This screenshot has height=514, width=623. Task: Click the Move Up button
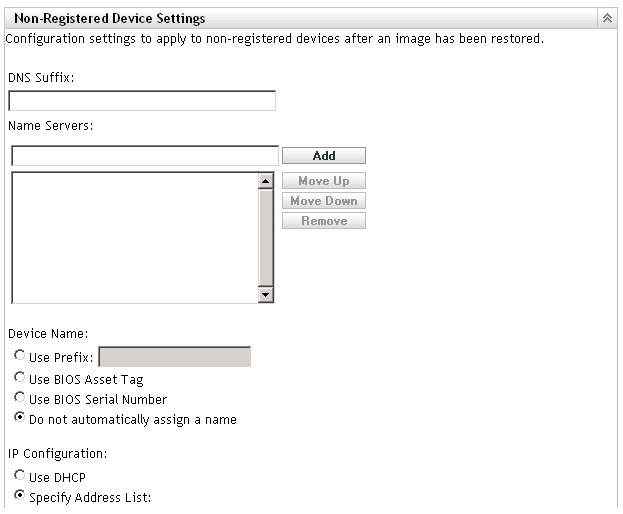tap(324, 181)
